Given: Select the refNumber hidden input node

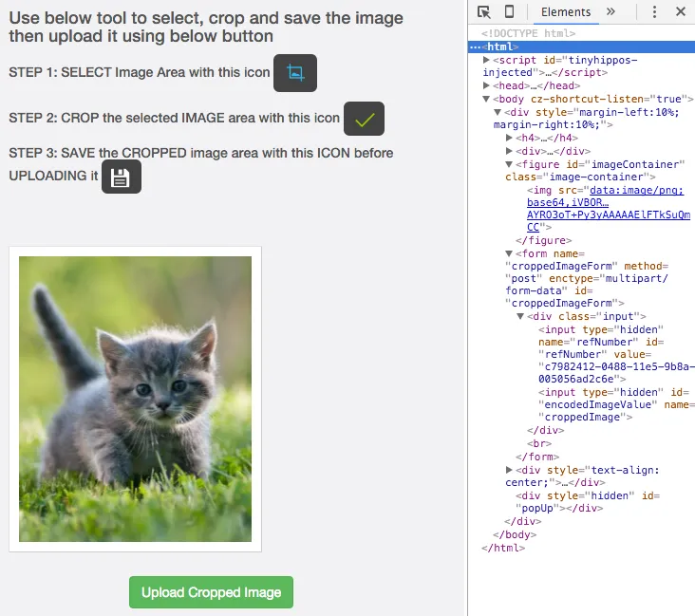Looking at the screenshot, I should click(616, 354).
